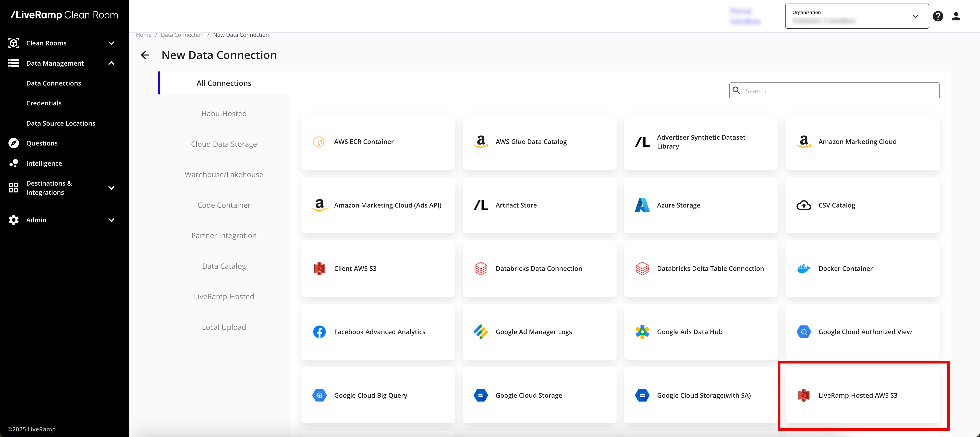
Task: Go to Data Connection breadcrumb link
Action: (182, 35)
